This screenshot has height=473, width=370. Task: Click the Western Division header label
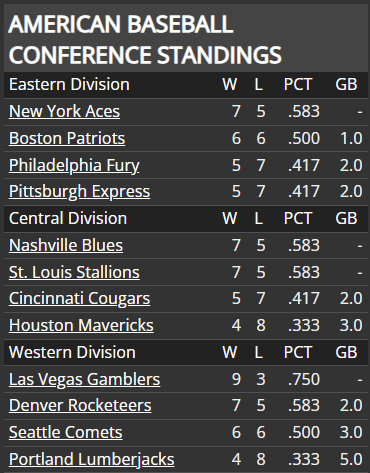tap(72, 353)
